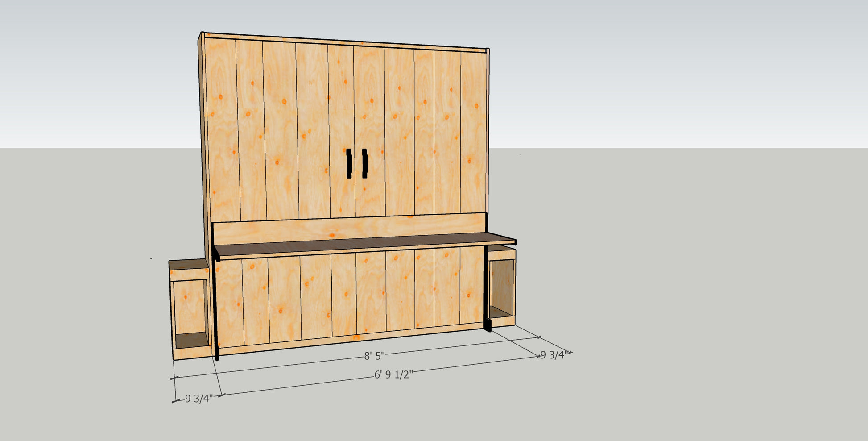
Task: Click the top of the left cubby box
Action: (188, 265)
